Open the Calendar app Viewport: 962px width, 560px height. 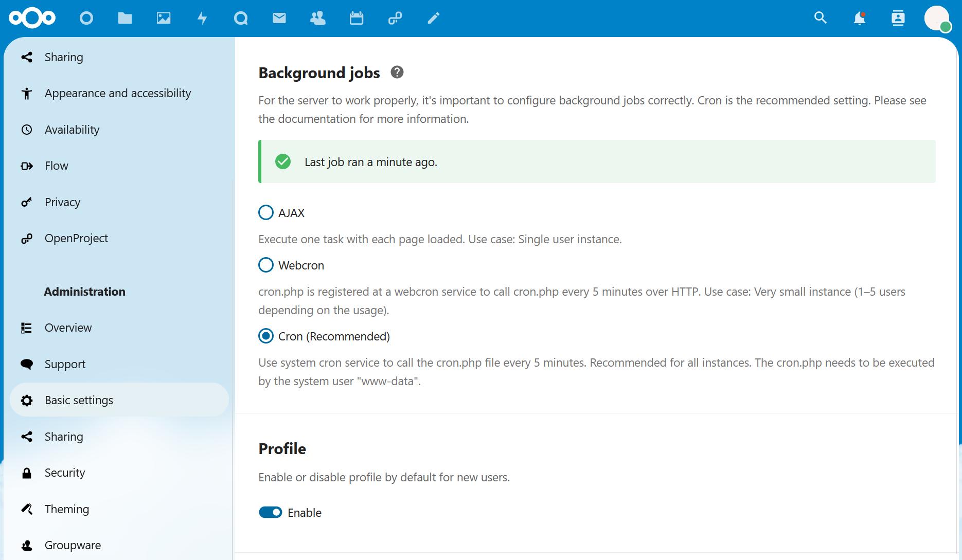[x=357, y=18]
